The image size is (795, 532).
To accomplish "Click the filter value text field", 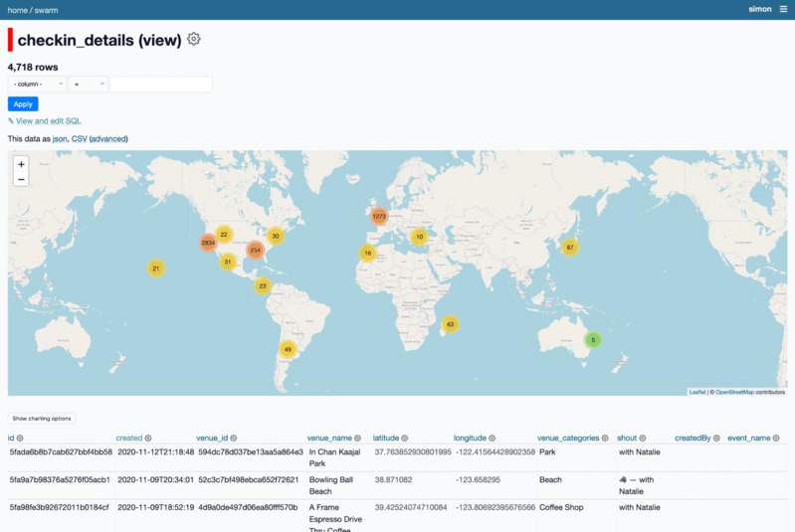I will [161, 85].
